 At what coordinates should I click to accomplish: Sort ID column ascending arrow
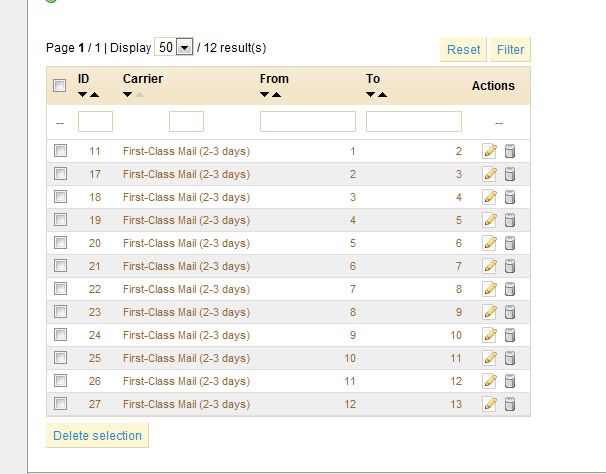(94, 95)
